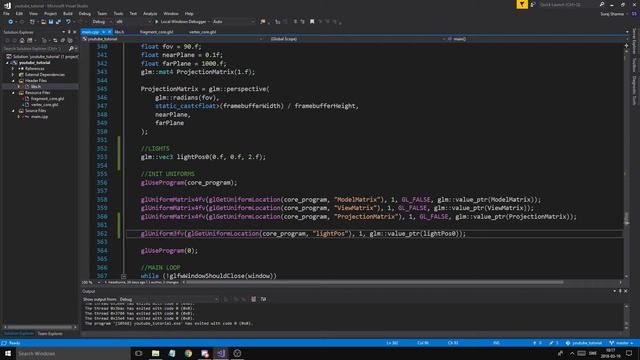Click the master branch in status bar
Screen dimensions: 640x360
(x=621, y=343)
